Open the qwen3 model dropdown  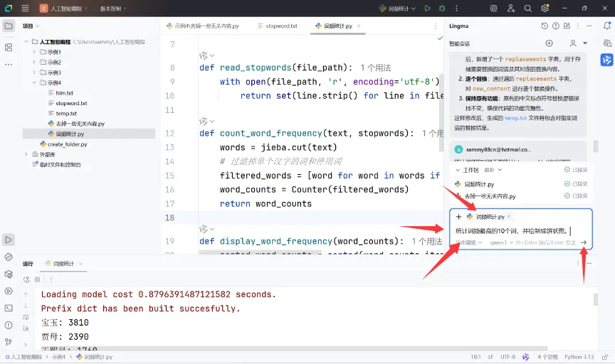click(x=502, y=242)
